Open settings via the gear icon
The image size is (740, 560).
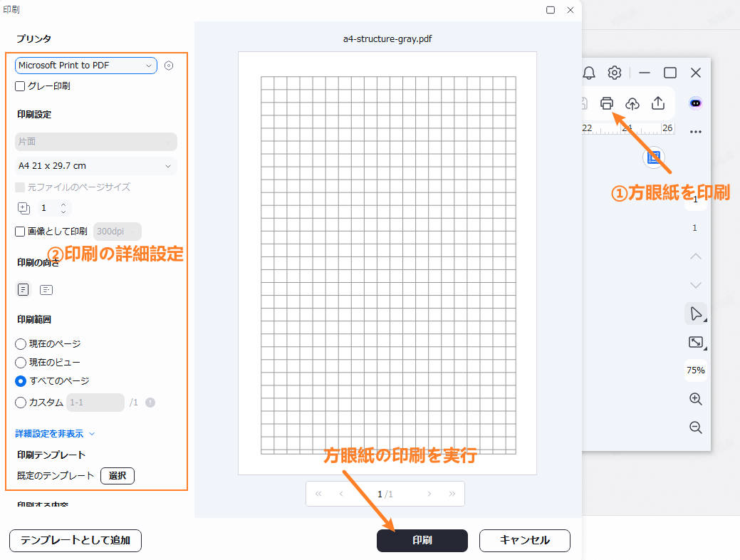coord(614,73)
